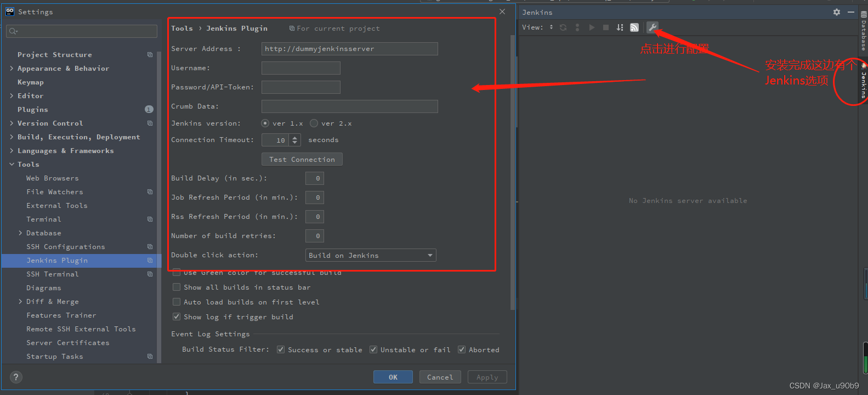This screenshot has width=868, height=395.
Task: Uncheck Show log if trigger build
Action: tap(177, 317)
